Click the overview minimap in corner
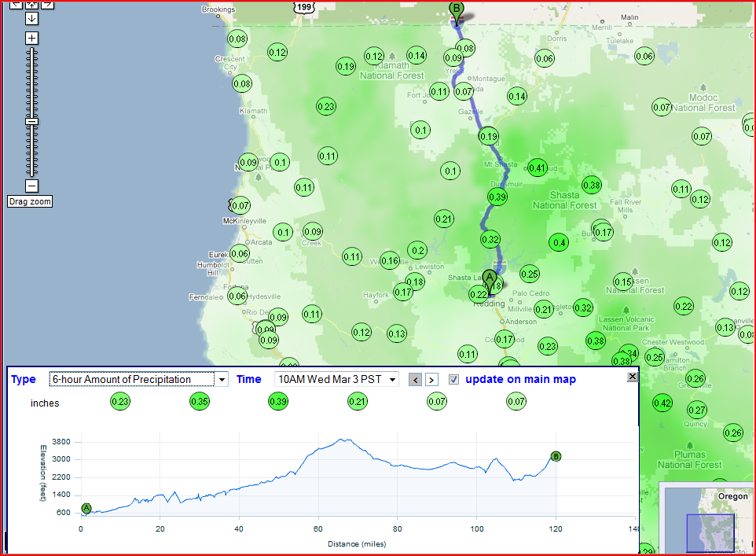The width and height of the screenshot is (756, 556). (x=709, y=519)
